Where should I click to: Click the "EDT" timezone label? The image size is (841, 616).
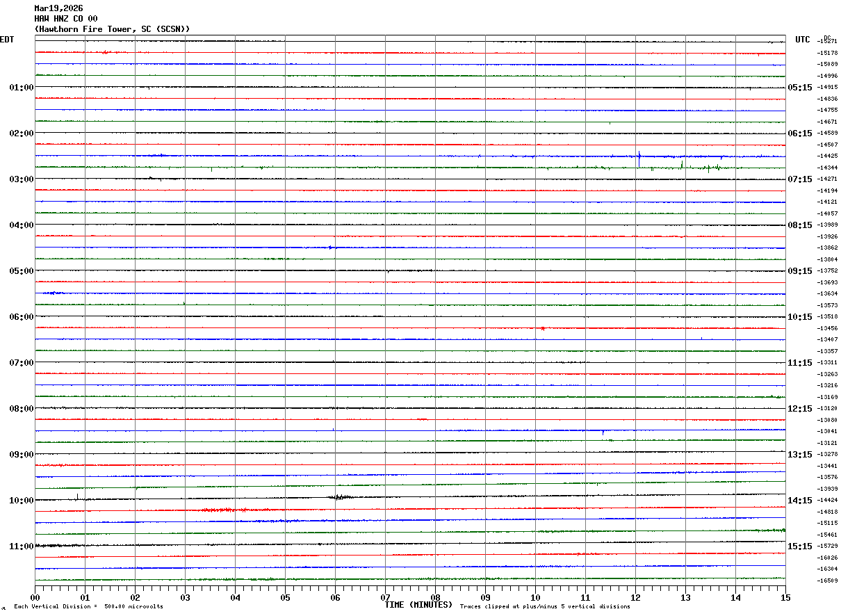pyautogui.click(x=7, y=40)
